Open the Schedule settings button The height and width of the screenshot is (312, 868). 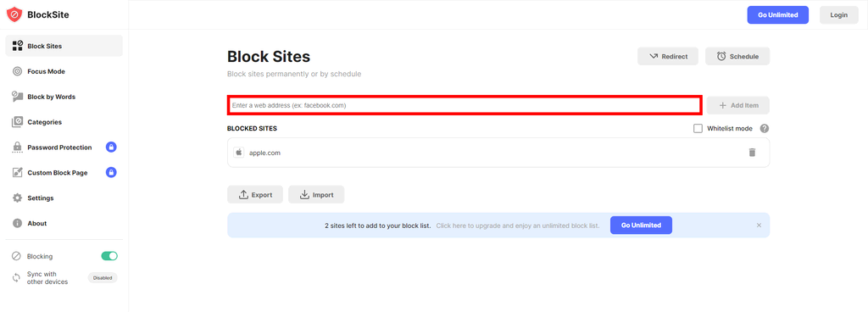tap(737, 57)
